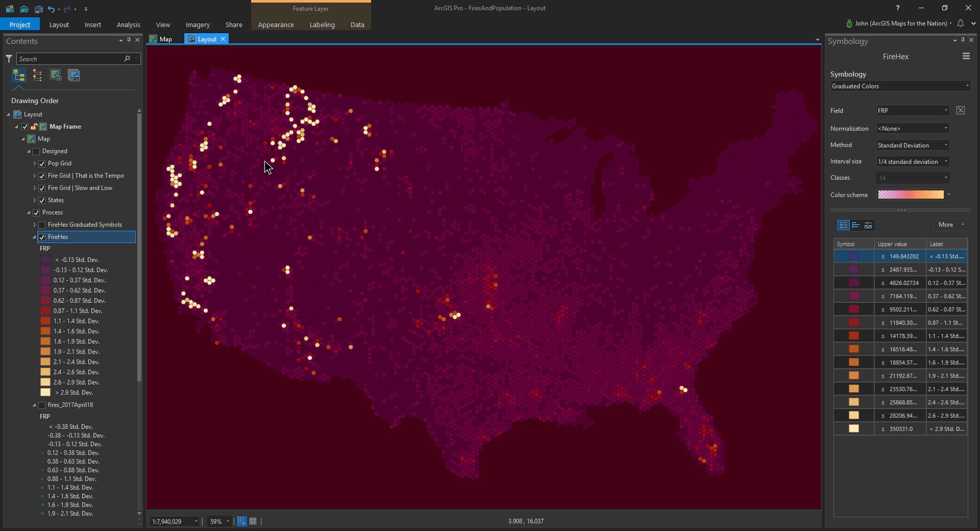
Task: Expand the Pop Grid layer
Action: tap(35, 163)
